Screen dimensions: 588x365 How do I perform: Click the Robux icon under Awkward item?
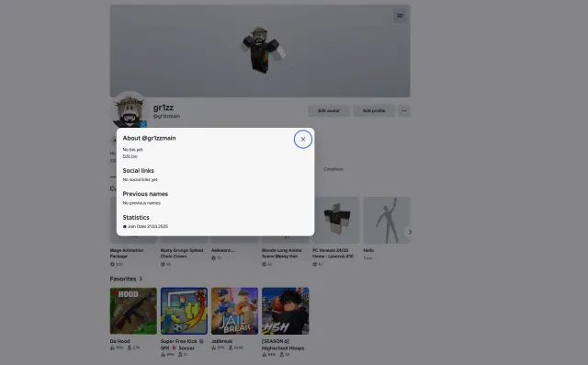[213, 258]
